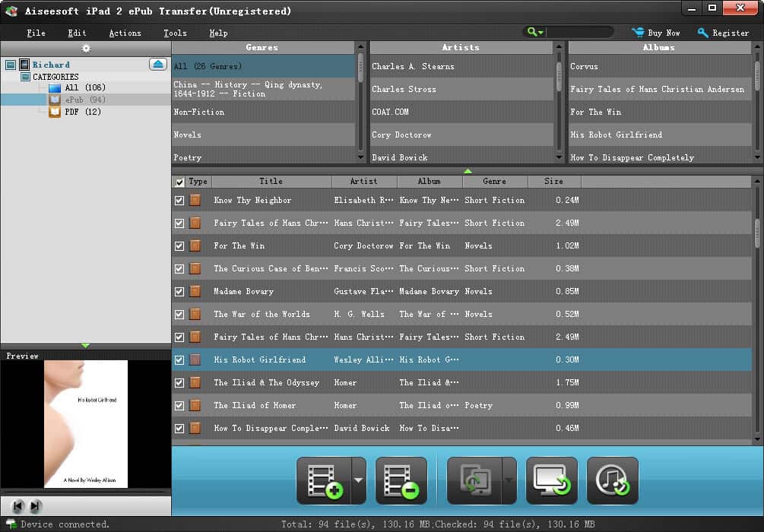Uncheck the For The Win checkbox
Image resolution: width=764 pixels, height=532 pixels.
click(179, 245)
